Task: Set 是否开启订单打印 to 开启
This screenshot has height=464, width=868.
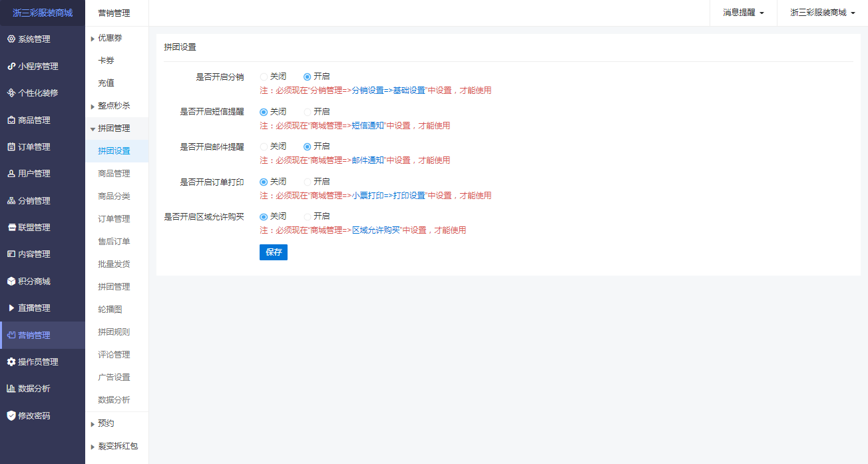Action: [307, 182]
